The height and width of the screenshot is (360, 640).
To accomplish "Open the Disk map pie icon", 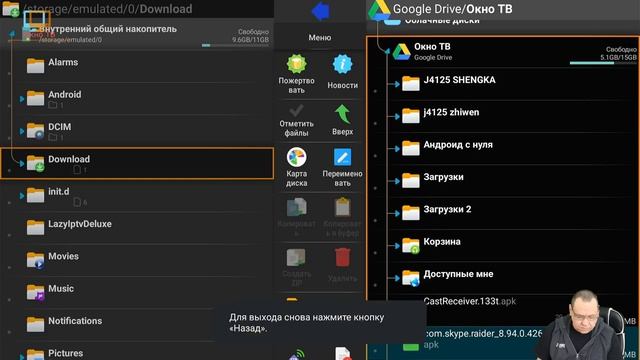I will coord(297,157).
